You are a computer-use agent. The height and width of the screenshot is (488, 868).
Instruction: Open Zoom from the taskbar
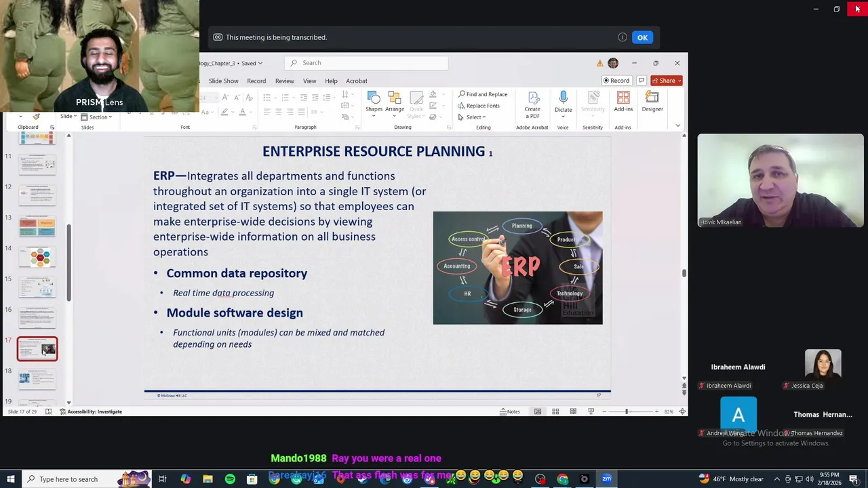606,479
